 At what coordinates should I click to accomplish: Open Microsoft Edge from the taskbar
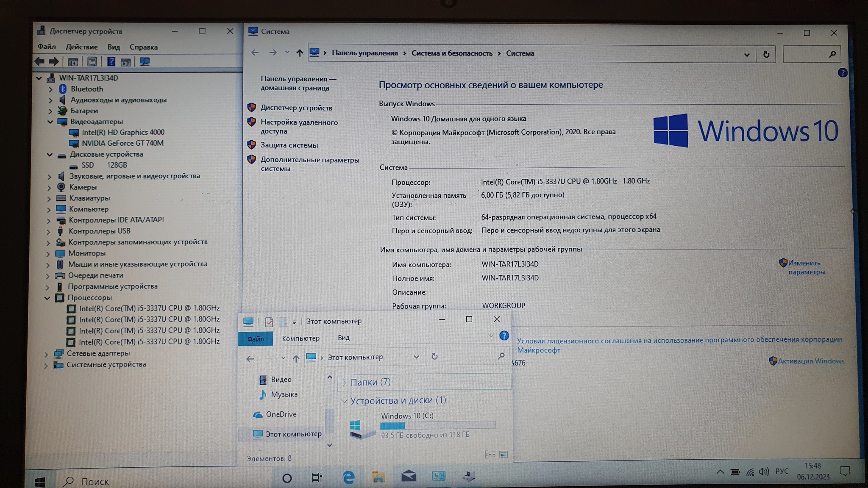pyautogui.click(x=348, y=477)
